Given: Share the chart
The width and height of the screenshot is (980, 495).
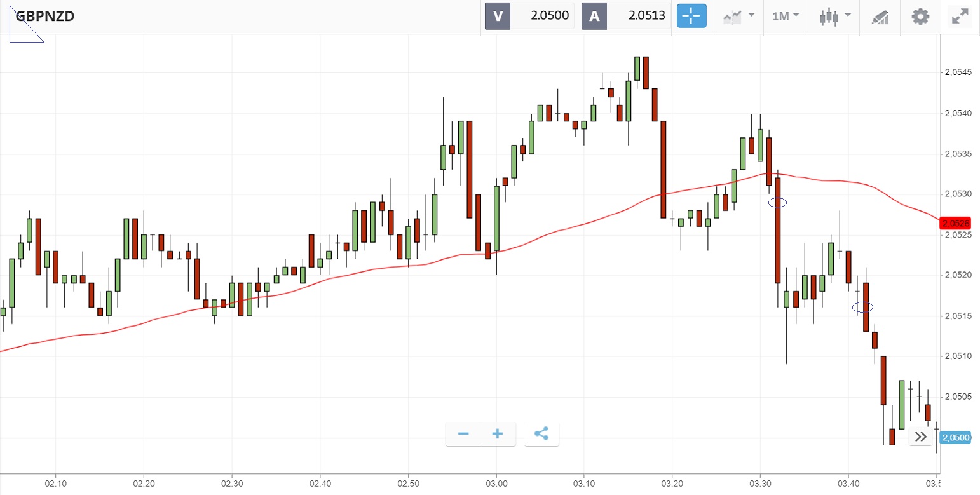Looking at the screenshot, I should (x=541, y=434).
